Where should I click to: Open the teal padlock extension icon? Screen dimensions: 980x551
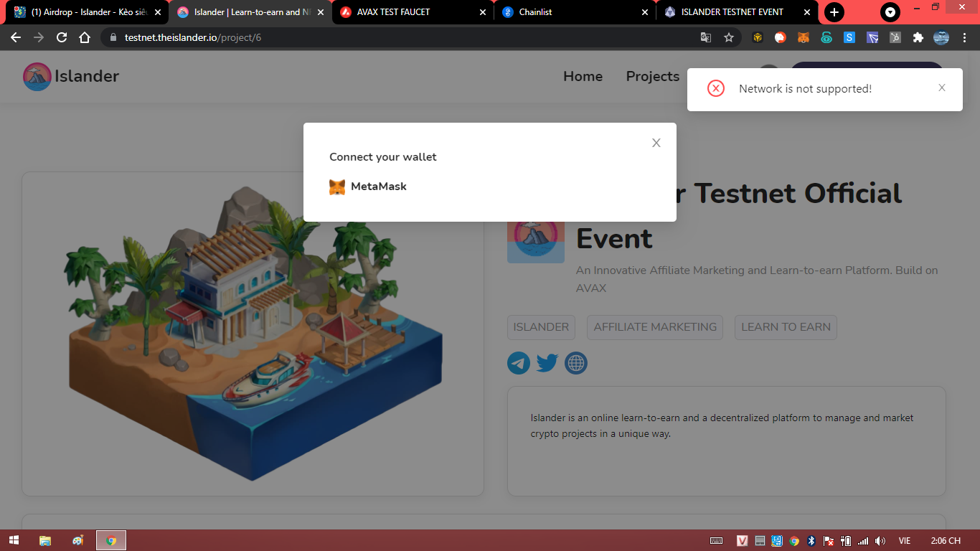pyautogui.click(x=826, y=37)
